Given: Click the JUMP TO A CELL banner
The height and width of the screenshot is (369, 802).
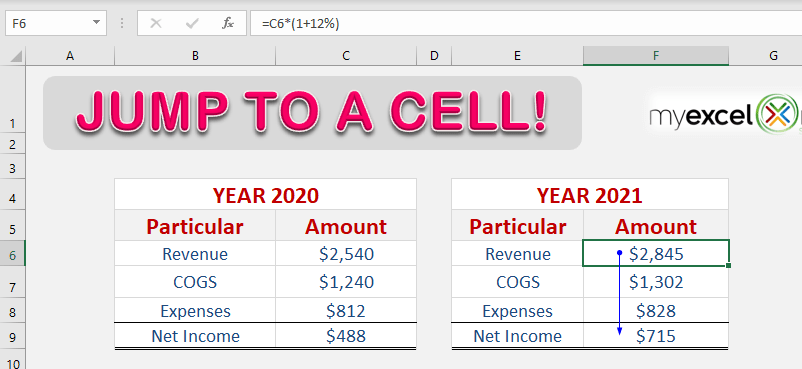Looking at the screenshot, I should tap(313, 113).
